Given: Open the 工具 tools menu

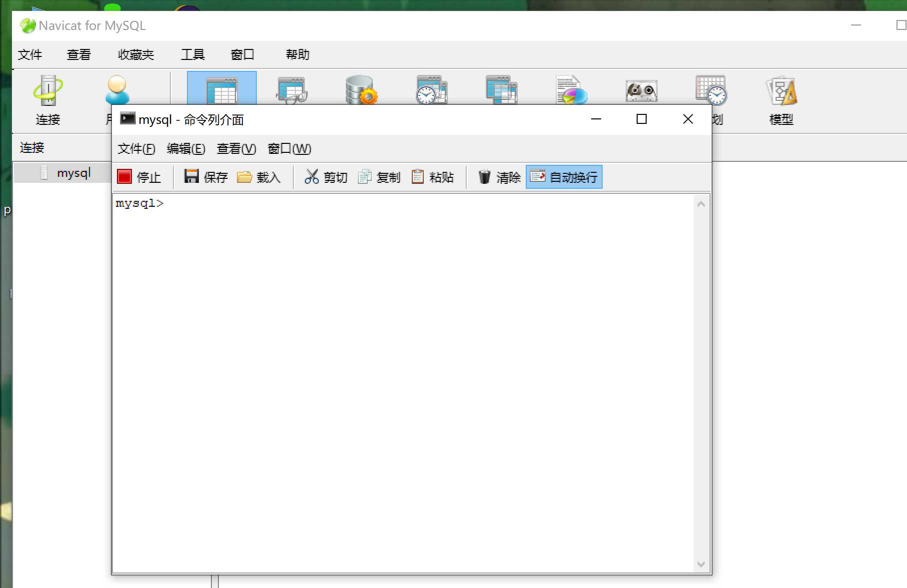Looking at the screenshot, I should [193, 54].
